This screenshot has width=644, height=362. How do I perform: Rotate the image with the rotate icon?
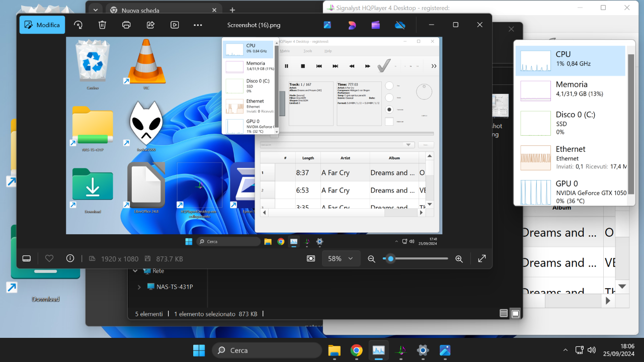[x=78, y=25]
